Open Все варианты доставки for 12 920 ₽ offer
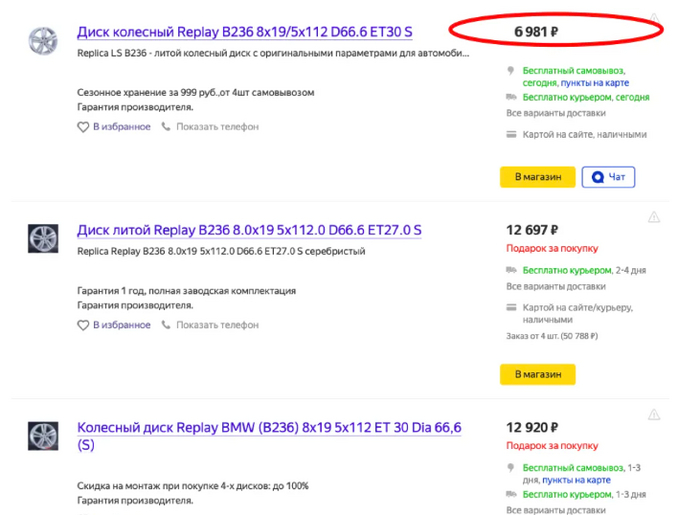The image size is (700, 515). click(x=556, y=510)
